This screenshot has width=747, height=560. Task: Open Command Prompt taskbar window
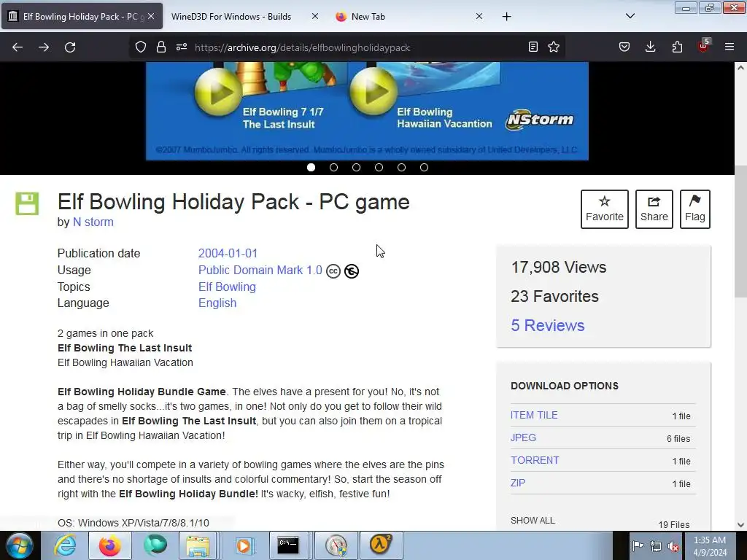pyautogui.click(x=288, y=545)
